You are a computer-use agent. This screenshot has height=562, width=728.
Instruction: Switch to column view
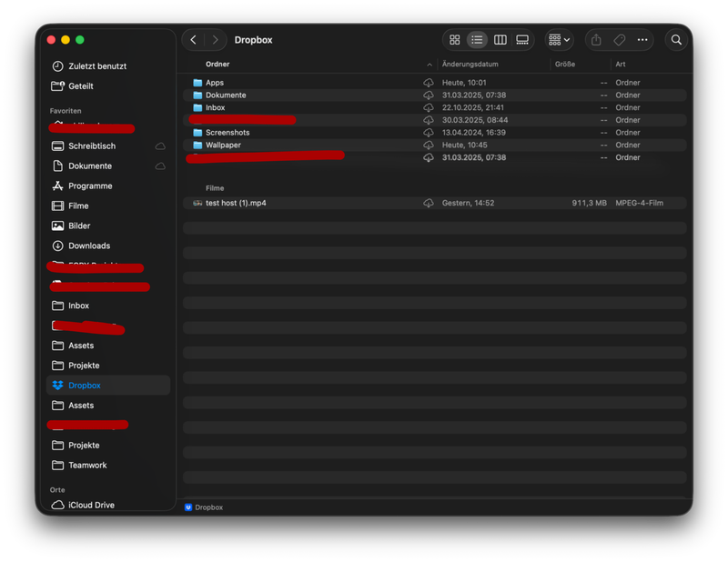coord(500,40)
